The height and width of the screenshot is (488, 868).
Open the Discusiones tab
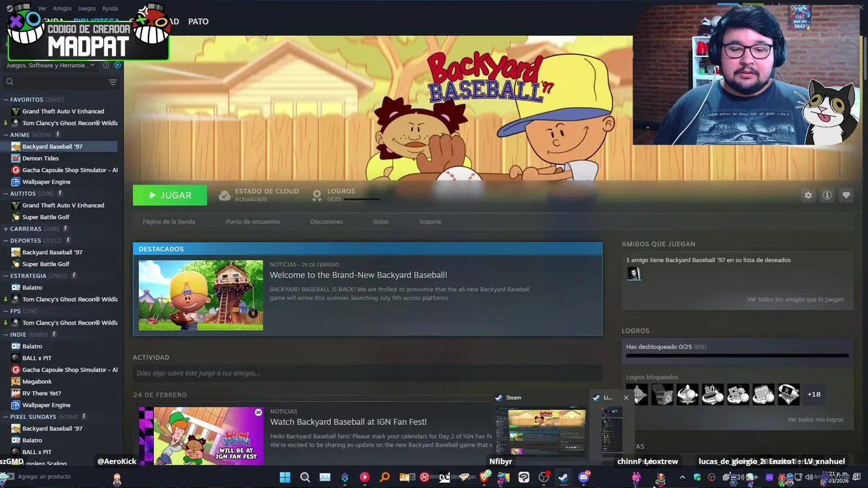[x=326, y=222]
